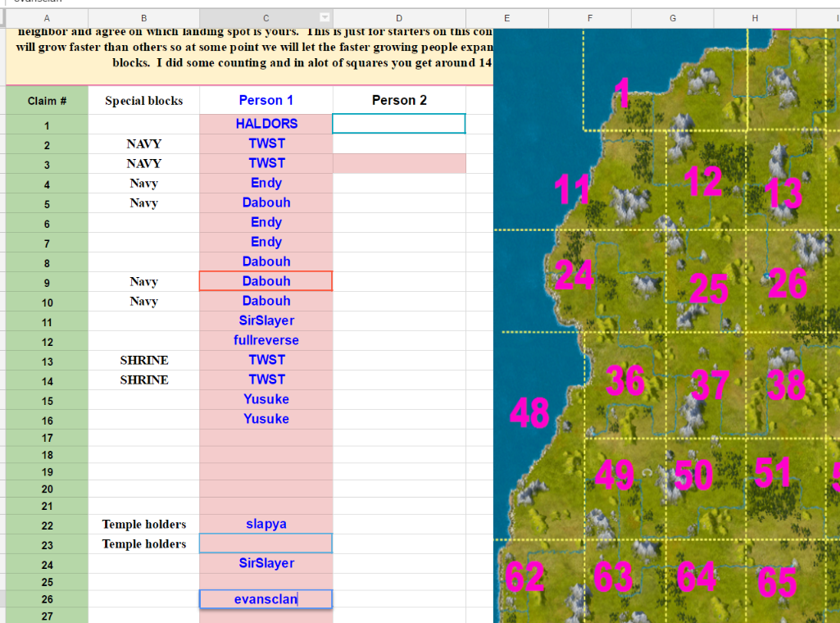Select the Dabouh cell in claim row 10

tap(266, 301)
